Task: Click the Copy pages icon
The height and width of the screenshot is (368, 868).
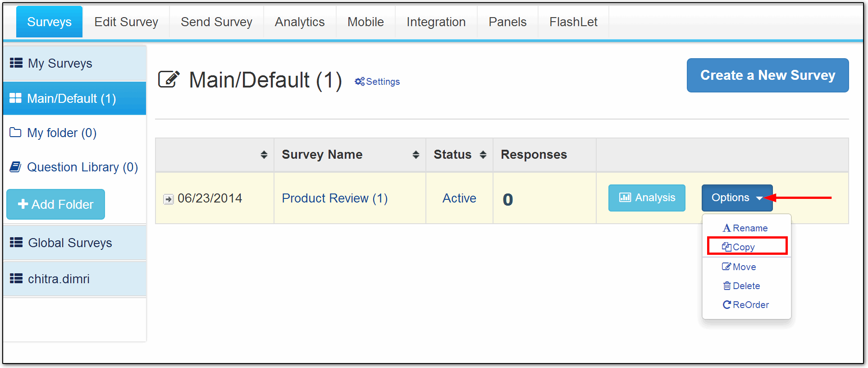Action: pyautogui.click(x=726, y=247)
